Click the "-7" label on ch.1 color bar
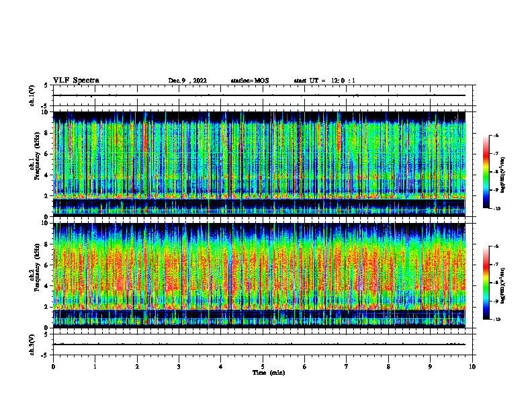Screen dimensions: 532x411 [x=495, y=154]
